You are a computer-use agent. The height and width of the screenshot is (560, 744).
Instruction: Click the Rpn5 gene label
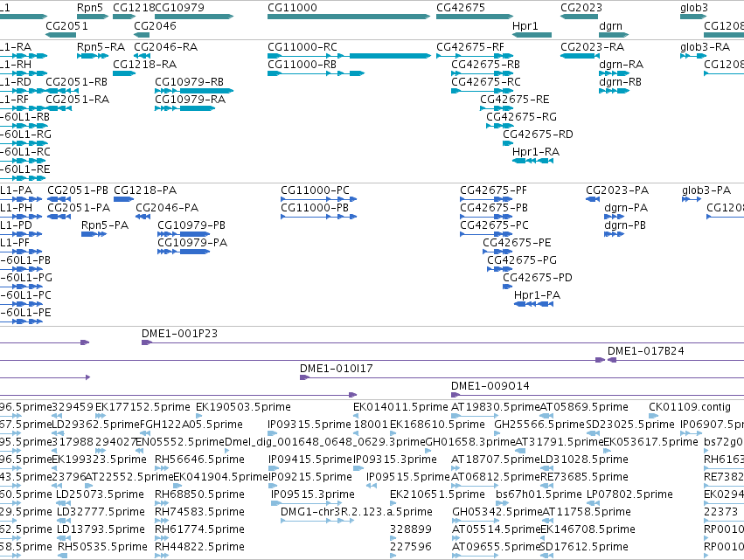pyautogui.click(x=90, y=8)
